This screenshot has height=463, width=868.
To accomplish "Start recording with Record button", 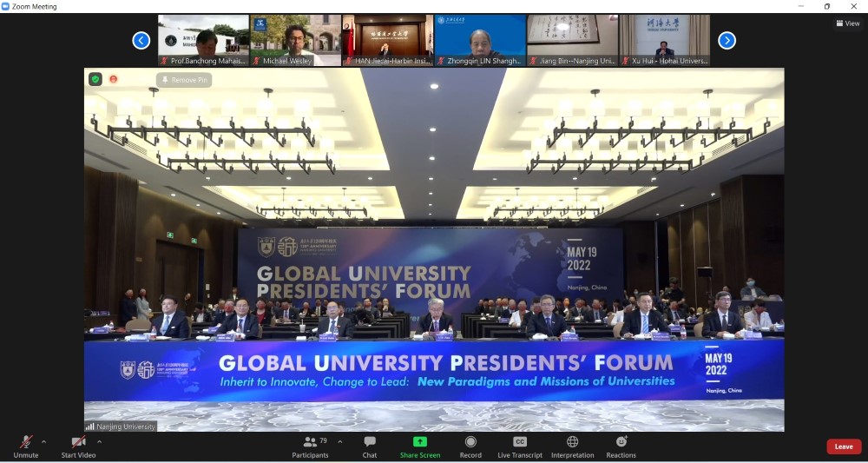I will (470, 446).
